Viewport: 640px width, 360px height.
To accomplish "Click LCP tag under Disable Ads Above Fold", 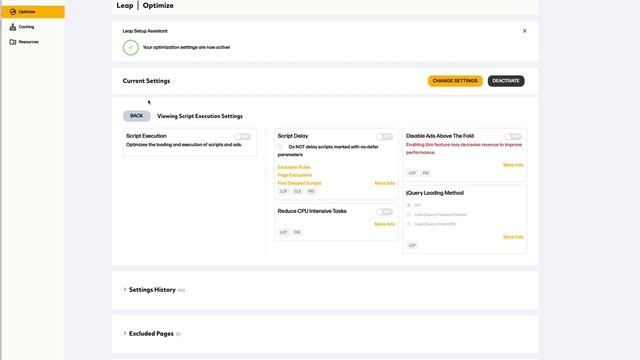I will [412, 173].
